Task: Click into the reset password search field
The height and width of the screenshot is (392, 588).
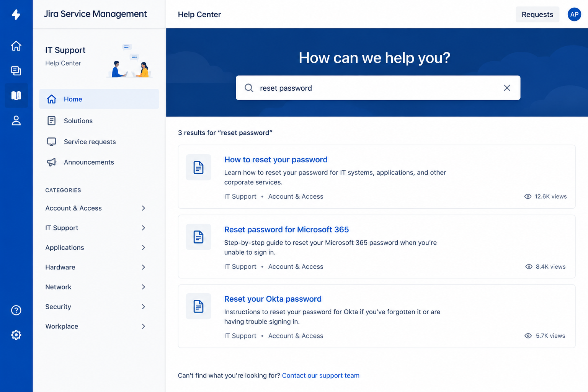Action: tap(378, 88)
